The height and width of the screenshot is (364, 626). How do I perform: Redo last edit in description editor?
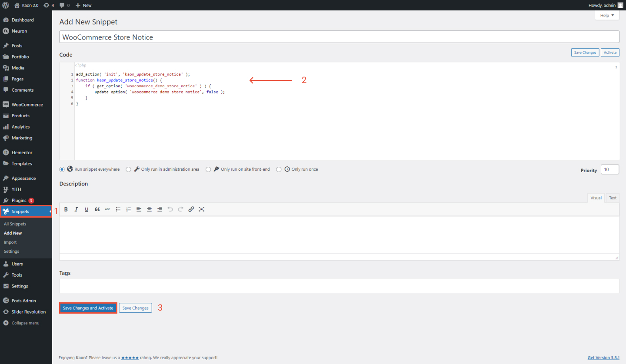[x=180, y=209]
